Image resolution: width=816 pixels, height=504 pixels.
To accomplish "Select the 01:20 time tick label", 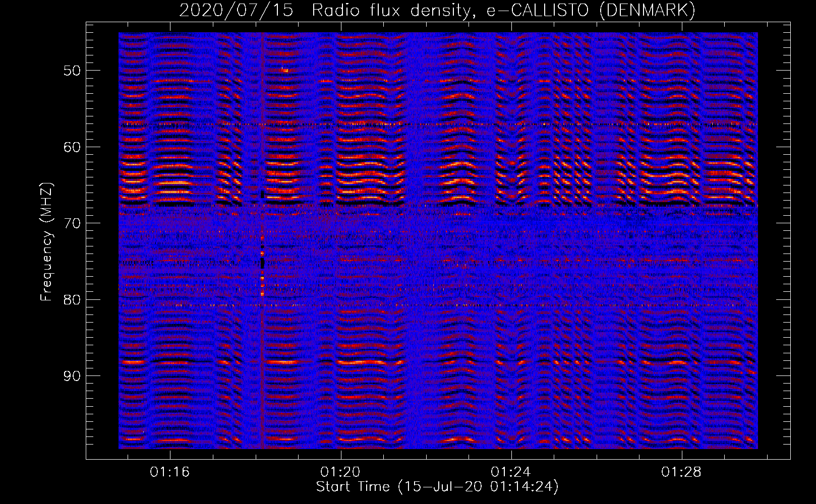I will click(340, 472).
